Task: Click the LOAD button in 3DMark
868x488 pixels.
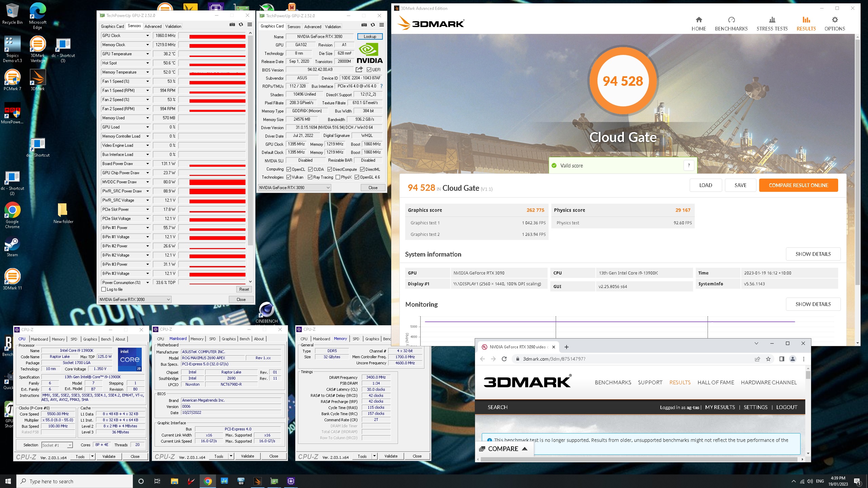Action: (x=706, y=185)
